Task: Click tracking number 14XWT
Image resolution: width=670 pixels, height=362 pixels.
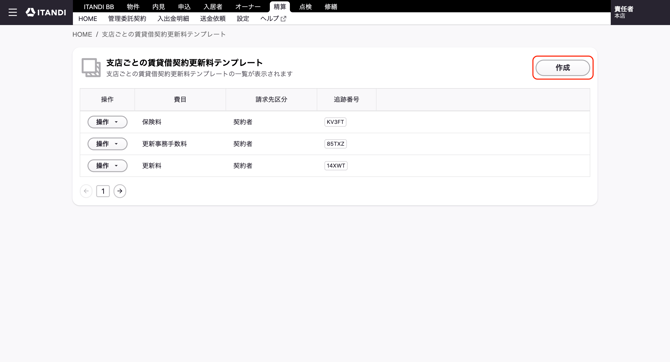Action: [336, 165]
